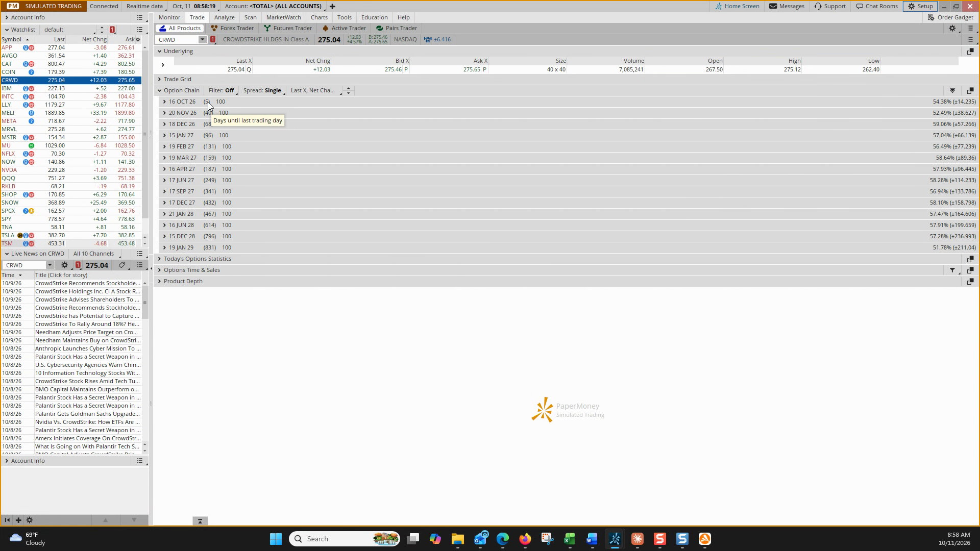Screen dimensions: 980x551
Task: Open the CRWD symbol dropdown in Live News
Action: pos(50,265)
